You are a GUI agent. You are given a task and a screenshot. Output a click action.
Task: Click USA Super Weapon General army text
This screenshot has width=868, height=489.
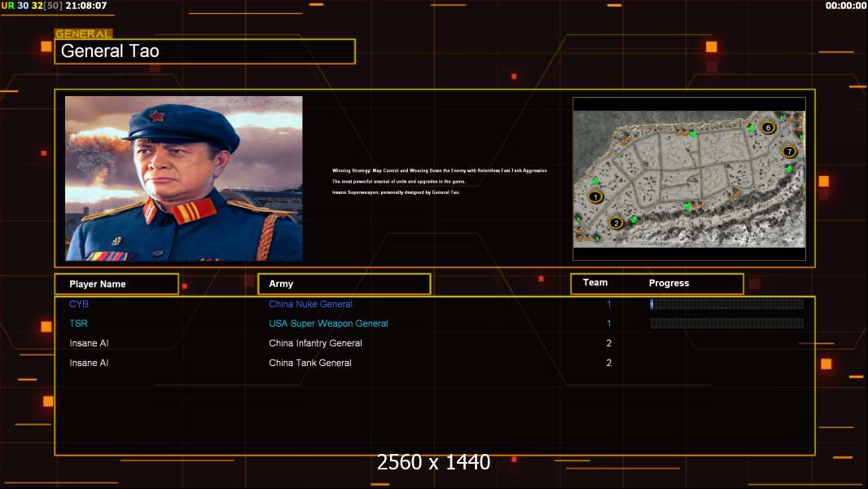pyautogui.click(x=328, y=324)
